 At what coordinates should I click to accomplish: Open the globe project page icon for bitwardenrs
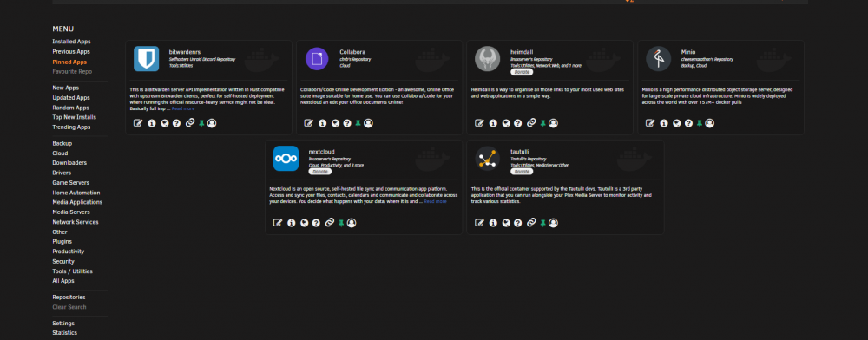click(164, 123)
